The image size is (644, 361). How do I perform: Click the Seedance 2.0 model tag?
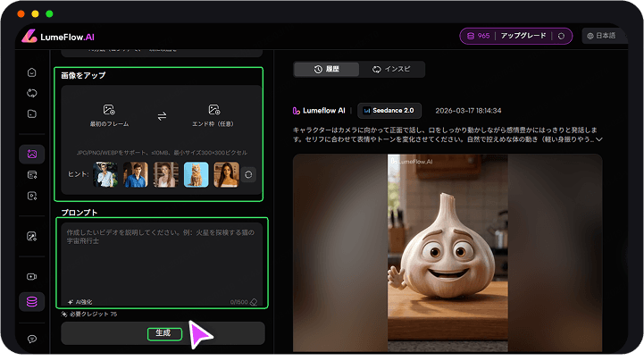pyautogui.click(x=389, y=111)
